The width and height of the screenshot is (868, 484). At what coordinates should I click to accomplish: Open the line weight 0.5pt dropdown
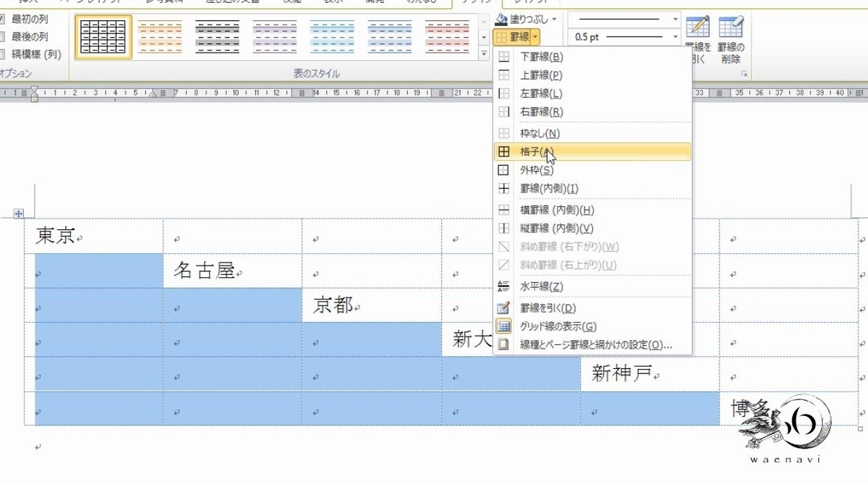[x=674, y=35]
